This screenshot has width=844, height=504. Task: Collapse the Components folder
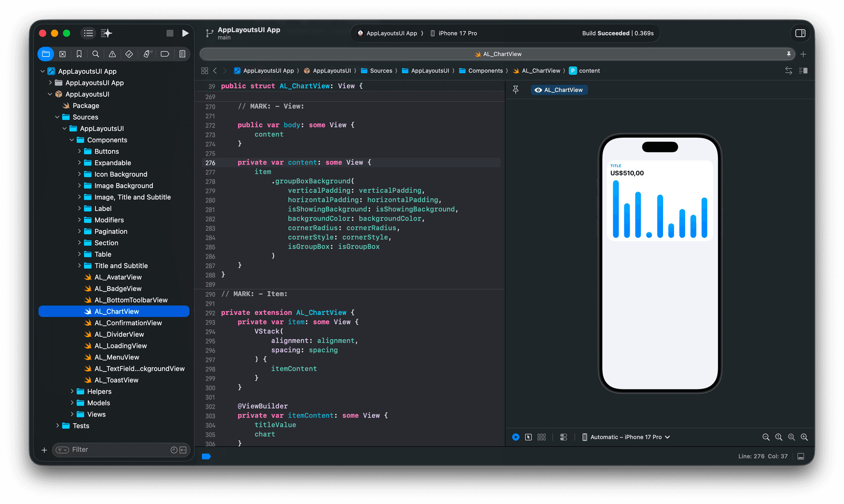coord(72,140)
